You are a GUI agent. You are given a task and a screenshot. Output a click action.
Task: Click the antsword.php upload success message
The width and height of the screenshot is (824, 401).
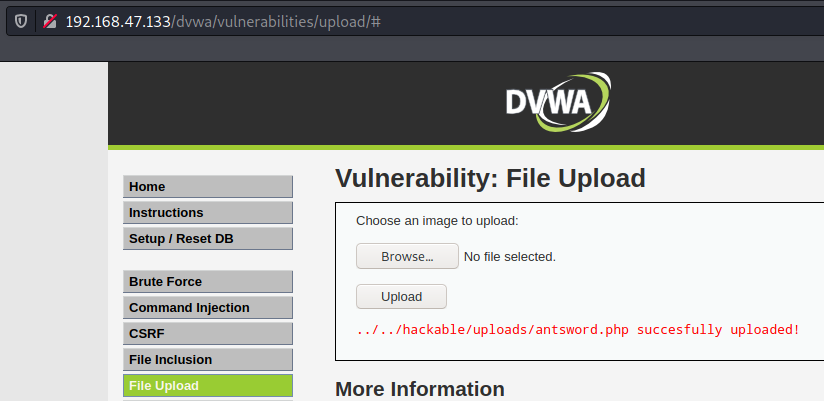[x=577, y=330]
